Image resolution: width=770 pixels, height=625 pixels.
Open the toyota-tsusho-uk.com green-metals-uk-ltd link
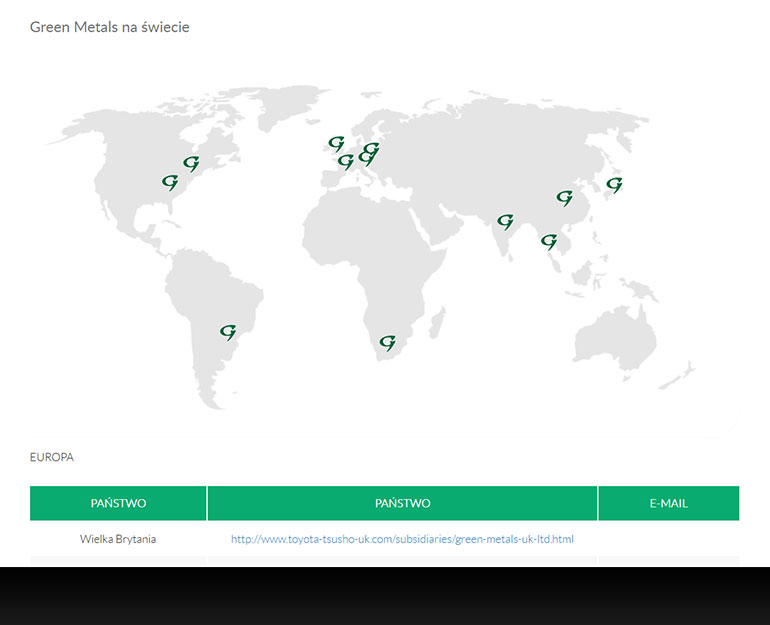(x=402, y=539)
